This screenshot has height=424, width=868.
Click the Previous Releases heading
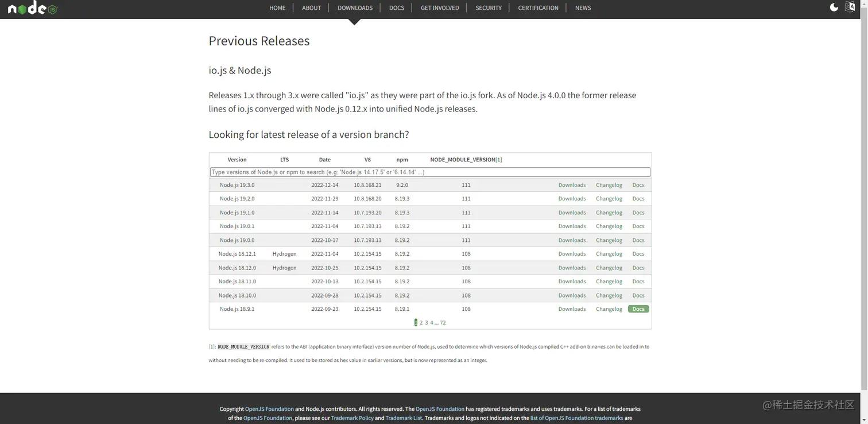point(259,41)
